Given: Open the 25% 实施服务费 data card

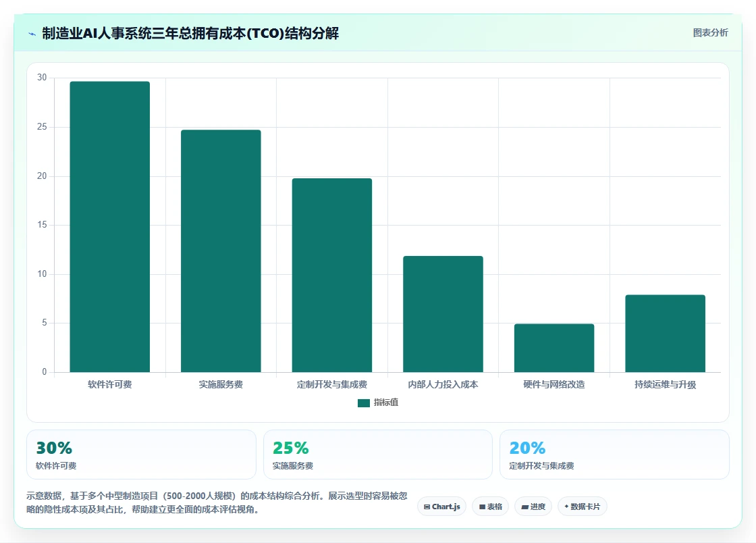Looking at the screenshot, I should (378, 455).
